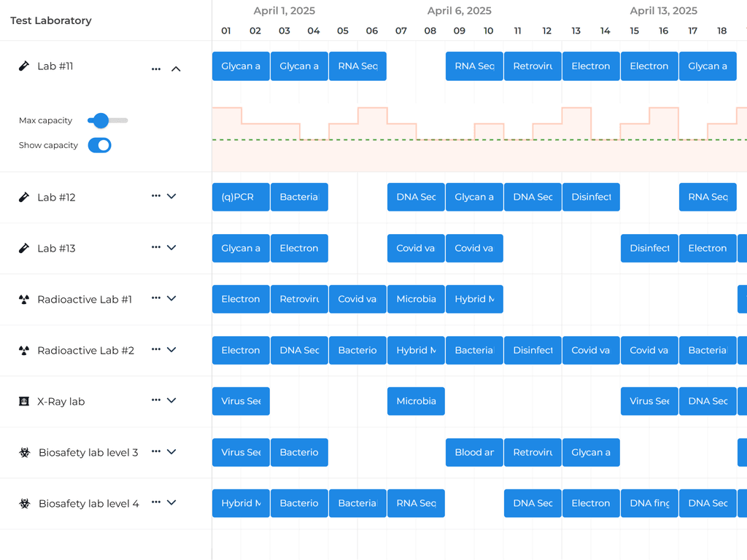Open the ellipsis menu for Lab #11
This screenshot has width=747, height=560.
(155, 69)
